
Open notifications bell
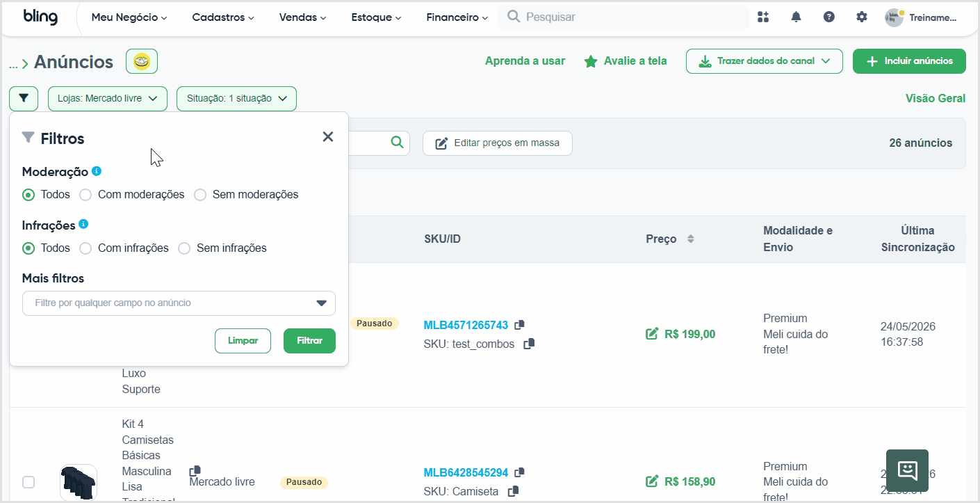pos(796,17)
